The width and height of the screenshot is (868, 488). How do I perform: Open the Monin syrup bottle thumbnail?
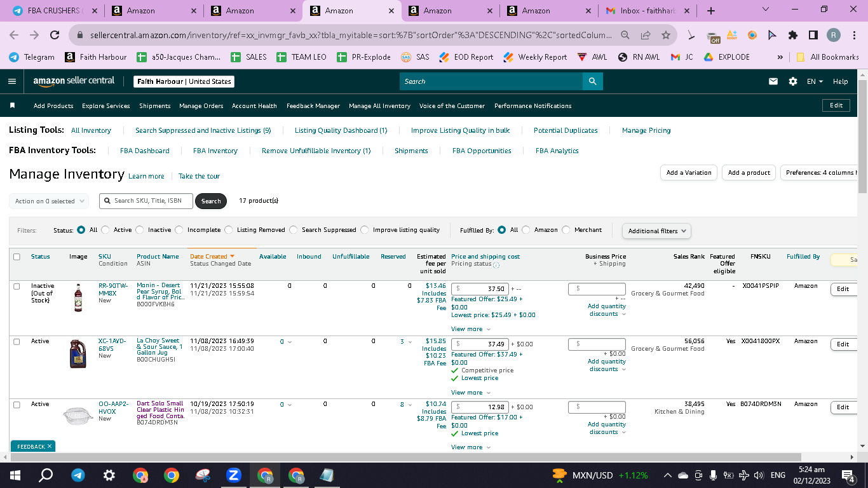pyautogui.click(x=78, y=297)
